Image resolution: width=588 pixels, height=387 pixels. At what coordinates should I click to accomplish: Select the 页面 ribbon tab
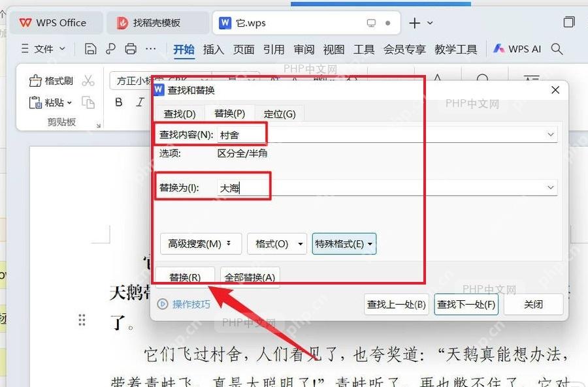point(244,49)
